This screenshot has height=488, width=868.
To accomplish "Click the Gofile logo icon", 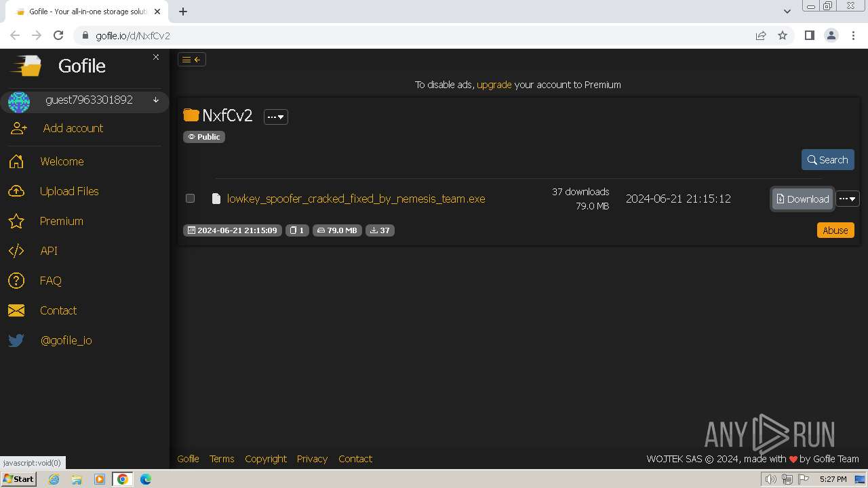I will click(26, 66).
